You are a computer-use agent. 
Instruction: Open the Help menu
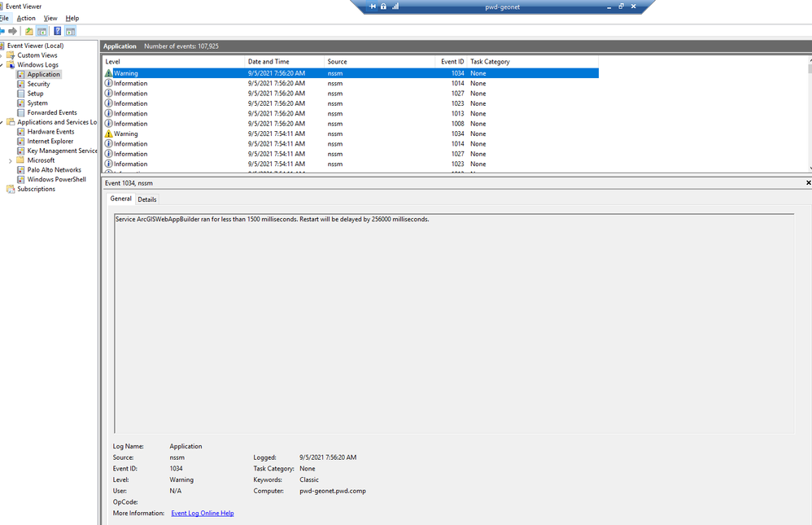point(72,18)
